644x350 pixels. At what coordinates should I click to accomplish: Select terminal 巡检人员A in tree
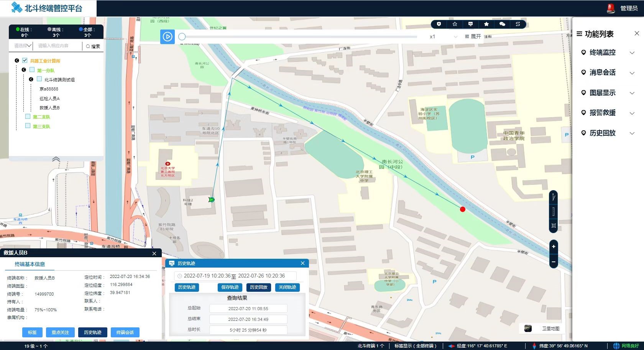coord(49,98)
